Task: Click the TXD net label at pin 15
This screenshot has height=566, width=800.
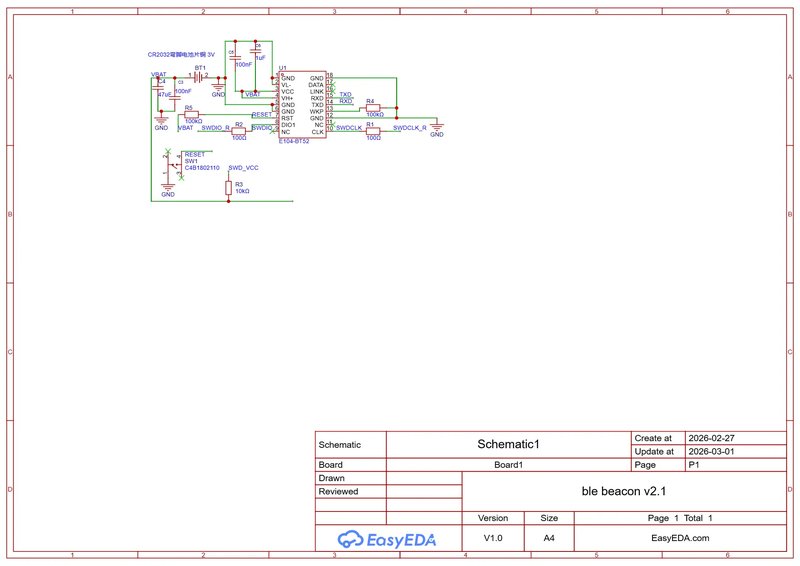Action: click(345, 94)
